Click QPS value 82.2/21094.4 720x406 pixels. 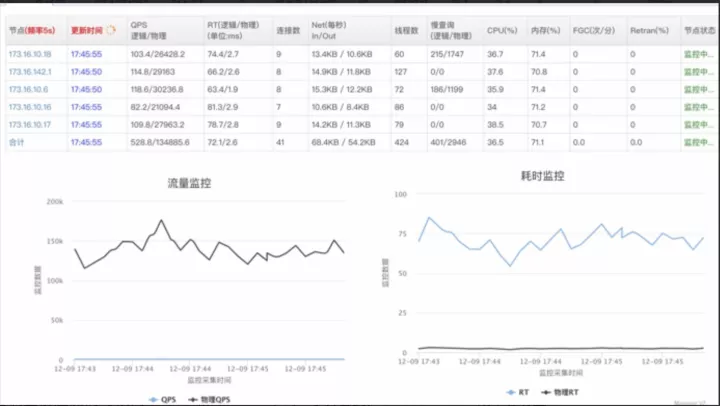(155, 107)
